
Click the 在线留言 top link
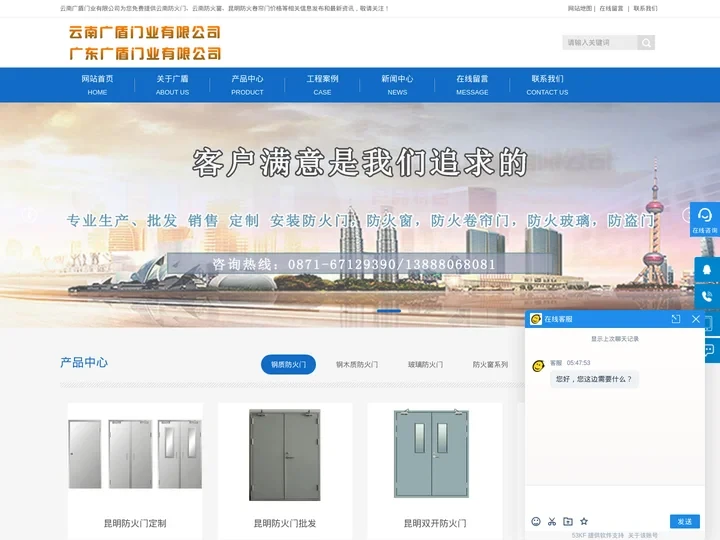pyautogui.click(x=612, y=8)
